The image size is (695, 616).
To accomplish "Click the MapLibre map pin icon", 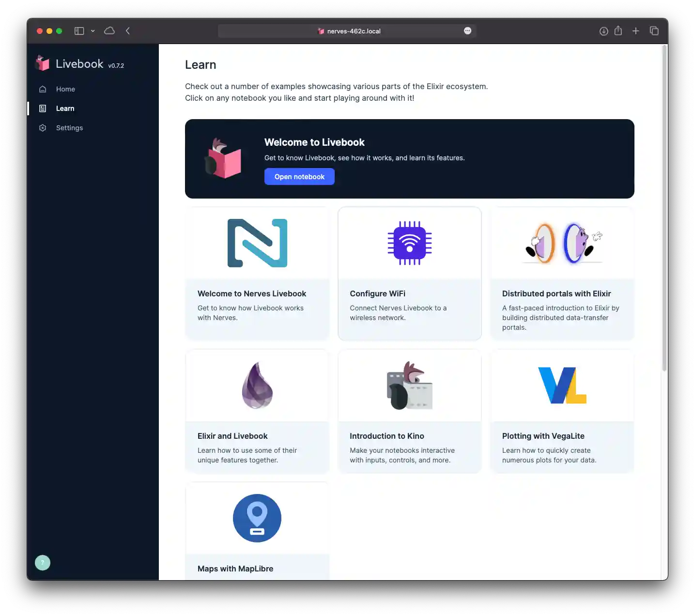I will [x=257, y=518].
